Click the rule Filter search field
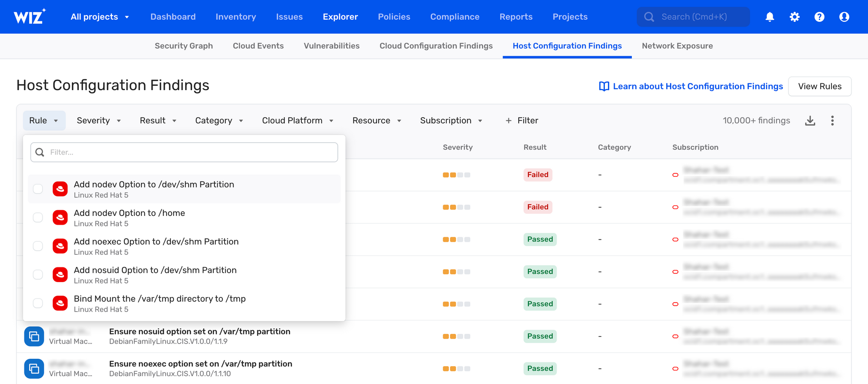Screen dimensions: 868x384 coord(184,152)
